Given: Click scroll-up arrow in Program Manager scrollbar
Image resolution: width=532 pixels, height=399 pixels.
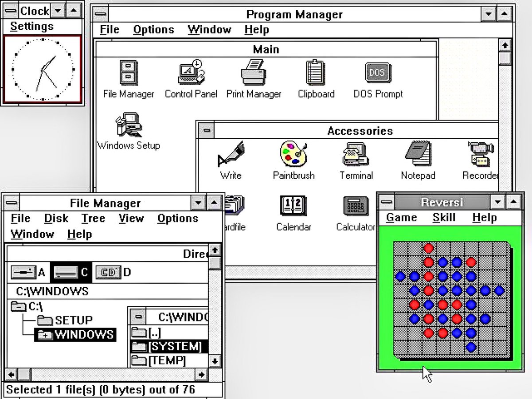Looking at the screenshot, I should [x=505, y=45].
